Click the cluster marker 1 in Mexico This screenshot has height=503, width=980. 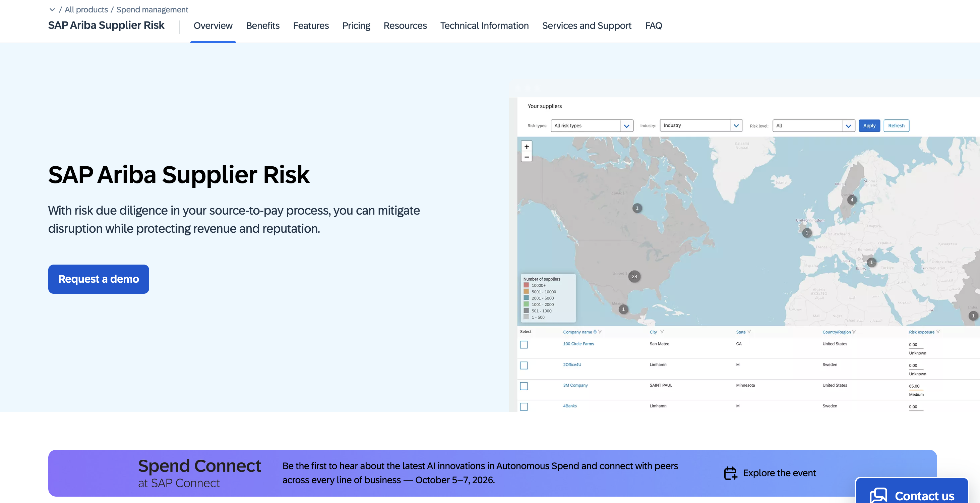pos(623,309)
